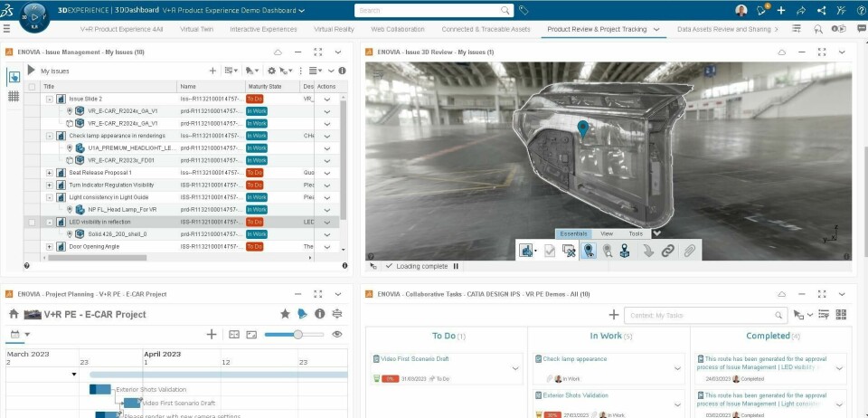Switch to grid view in Issue Management sidebar

(x=14, y=96)
